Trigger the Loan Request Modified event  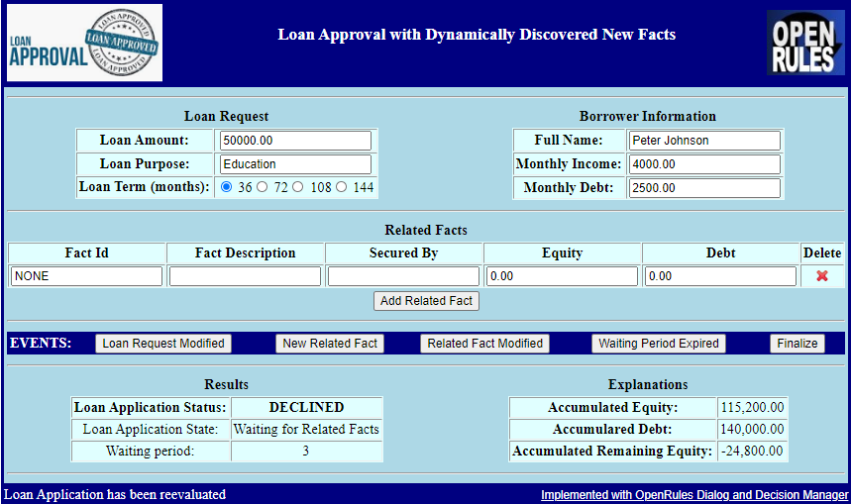(163, 344)
